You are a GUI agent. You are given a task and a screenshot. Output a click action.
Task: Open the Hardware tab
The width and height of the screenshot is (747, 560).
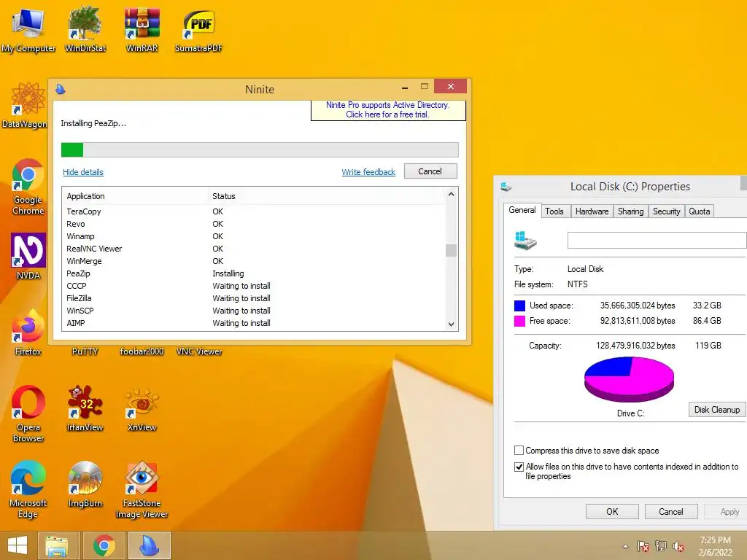592,211
